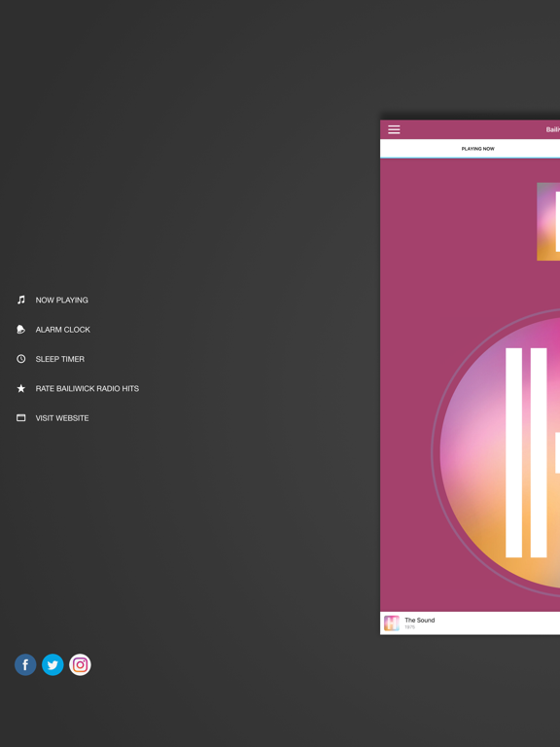Click the music note Now Playing icon
This screenshot has width=560, height=747.
tap(21, 300)
